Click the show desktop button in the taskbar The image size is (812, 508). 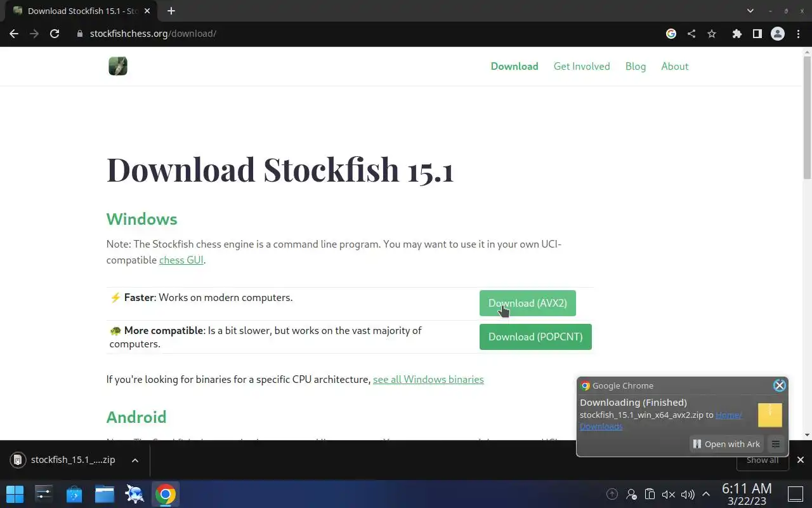tap(796, 494)
